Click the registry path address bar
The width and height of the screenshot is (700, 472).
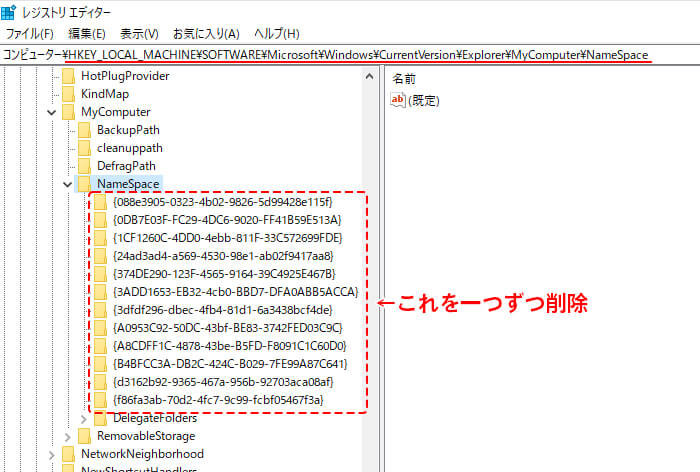pyautogui.click(x=350, y=55)
